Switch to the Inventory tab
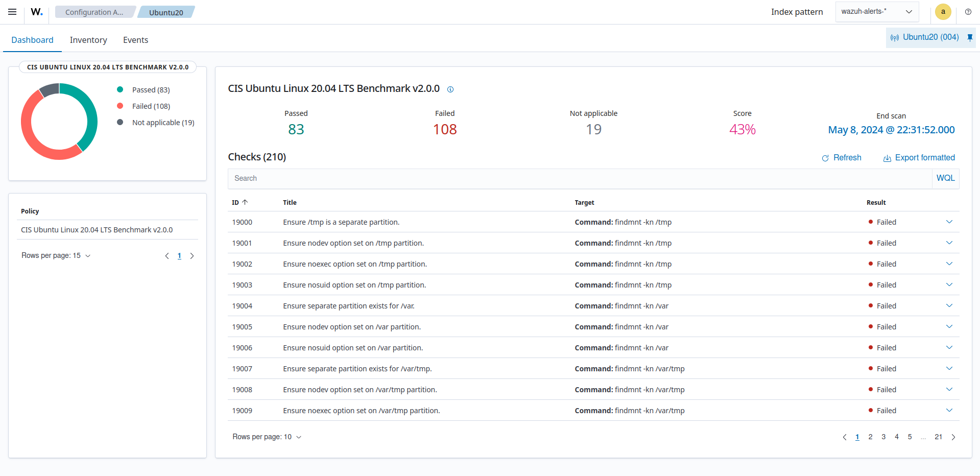 (88, 39)
